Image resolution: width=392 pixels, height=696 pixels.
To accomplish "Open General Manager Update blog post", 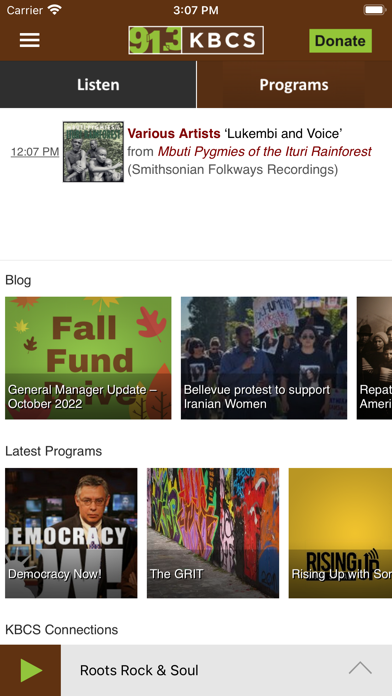I will 88,358.
